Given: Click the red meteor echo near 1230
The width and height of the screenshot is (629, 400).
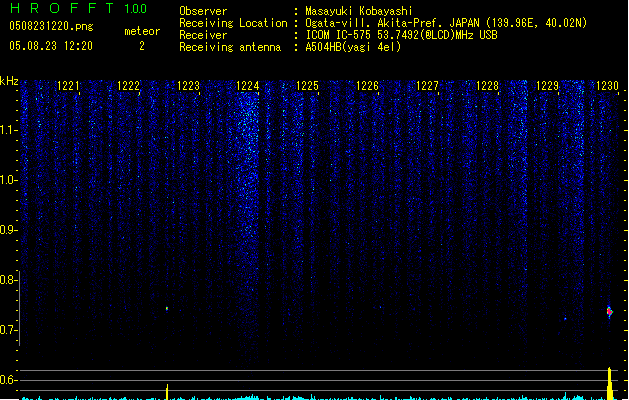Looking at the screenshot, I should click(x=609, y=311).
